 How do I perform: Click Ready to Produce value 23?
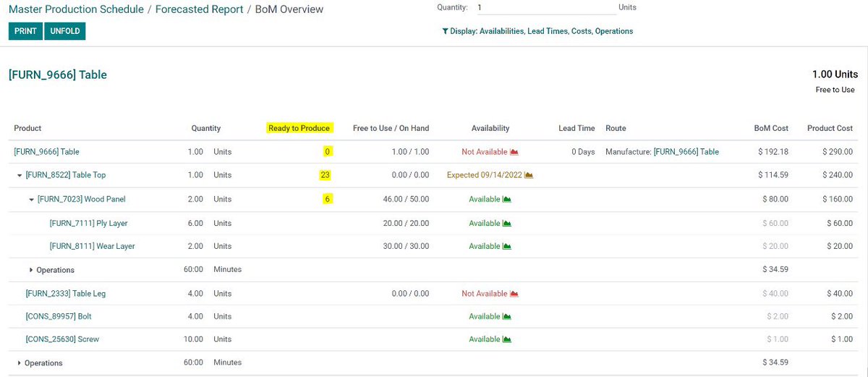click(325, 175)
